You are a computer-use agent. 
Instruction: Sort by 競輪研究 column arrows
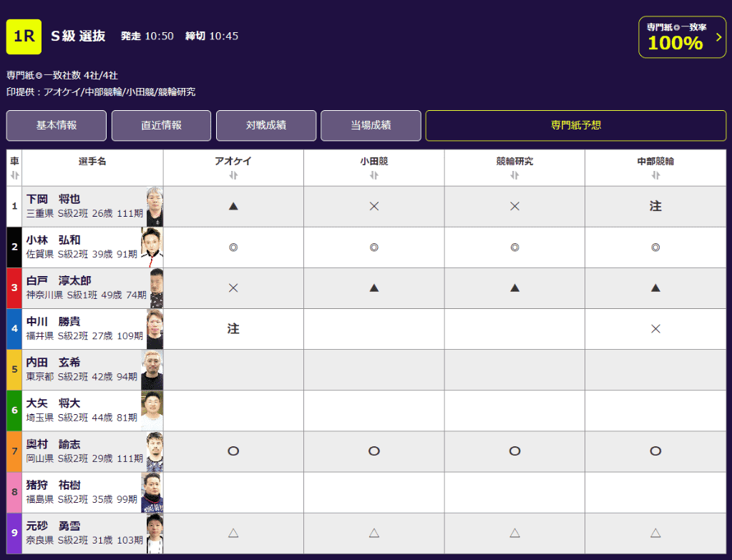coord(514,175)
